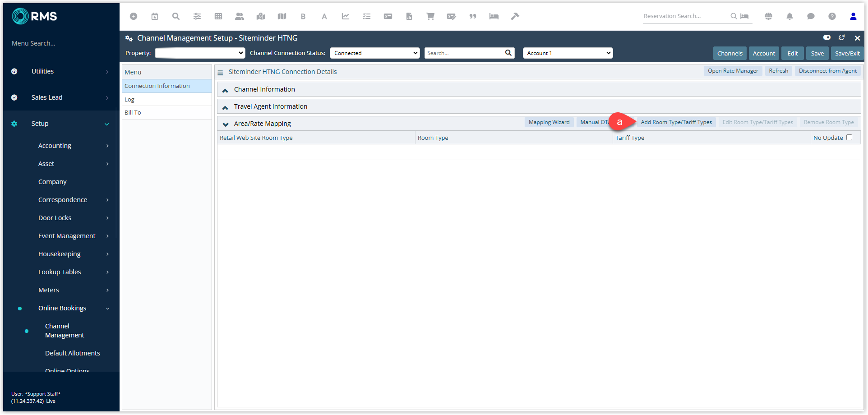Open the user profile icon

[x=853, y=16]
